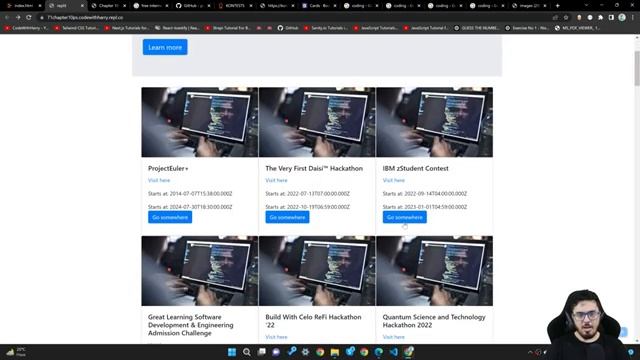The image size is (640, 360).
Task: Click the ProjectEuler+ card title
Action: (168, 168)
